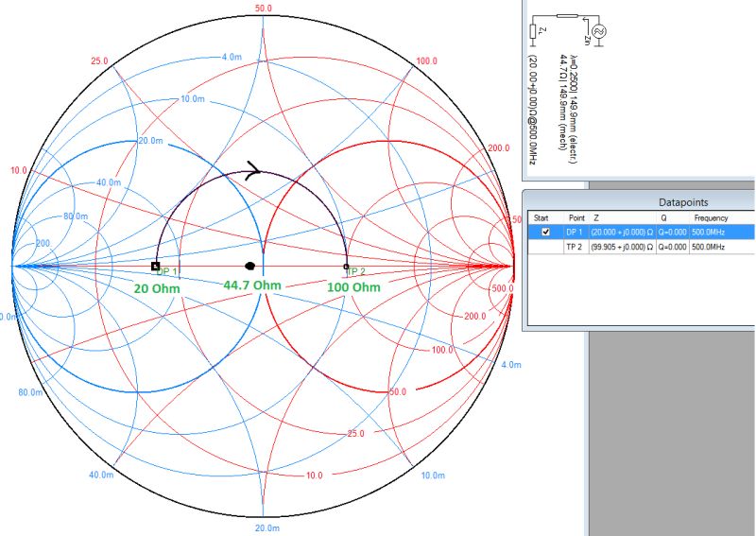
Task: Click the blue 10.0m label in upper chart
Action: (193, 99)
